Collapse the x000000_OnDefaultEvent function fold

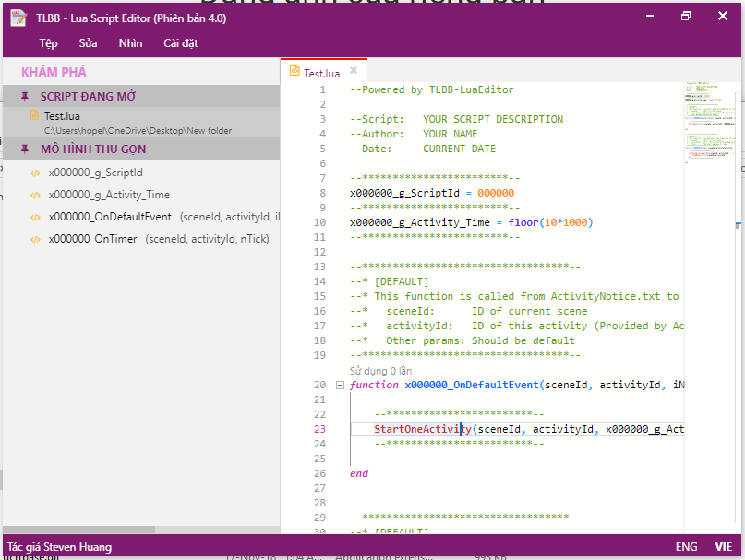pyautogui.click(x=340, y=386)
